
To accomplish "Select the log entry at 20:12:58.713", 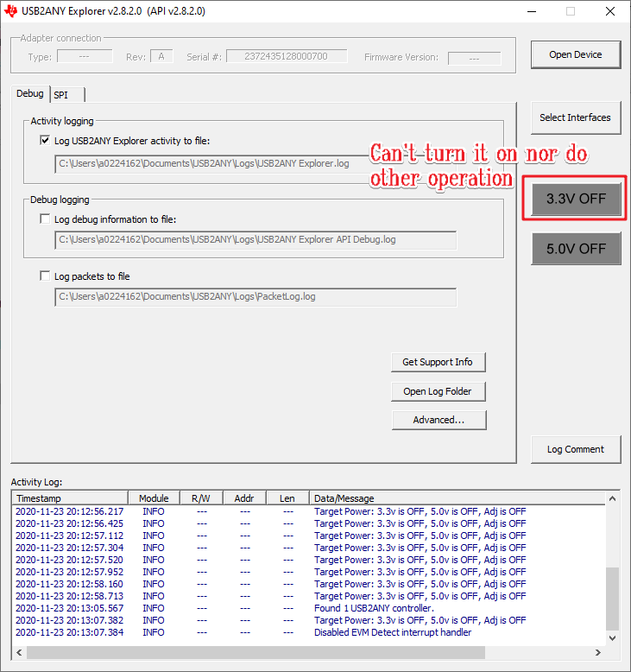I will pyautogui.click(x=309, y=596).
